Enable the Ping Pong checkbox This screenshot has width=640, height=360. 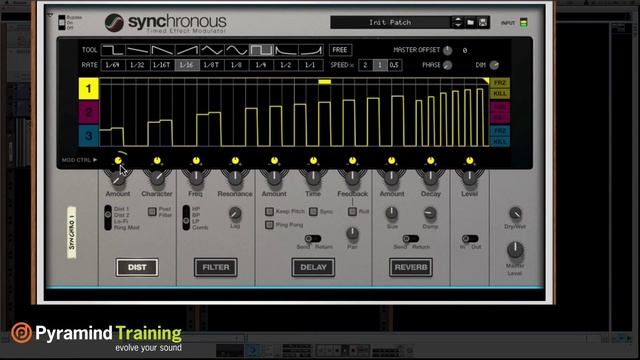269,224
